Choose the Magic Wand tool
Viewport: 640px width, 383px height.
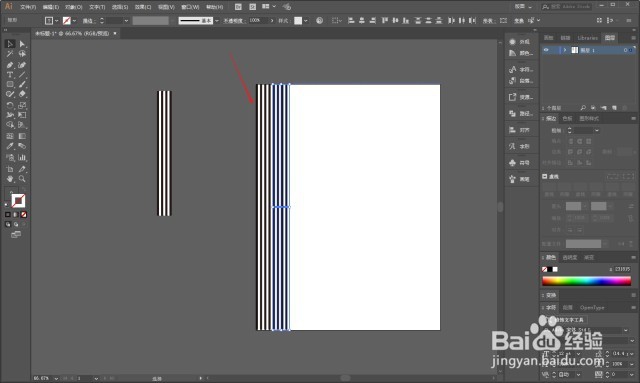(10, 54)
